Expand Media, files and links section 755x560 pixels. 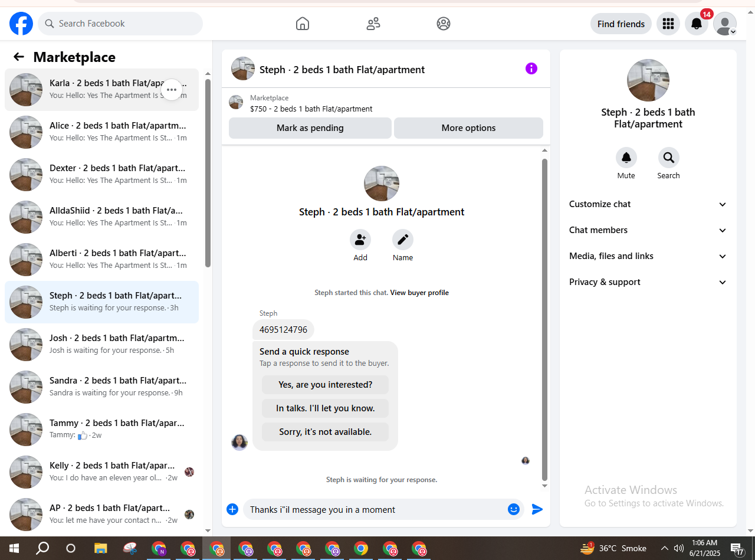pyautogui.click(x=648, y=256)
